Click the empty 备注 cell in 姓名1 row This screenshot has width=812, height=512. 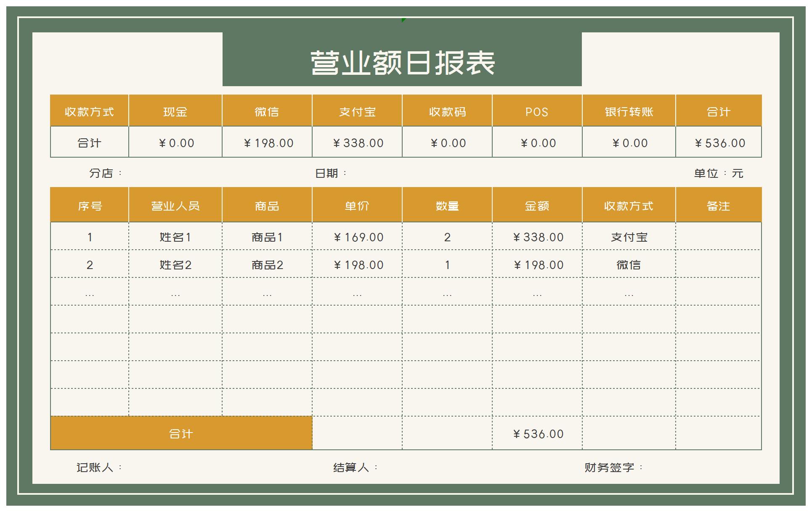(719, 237)
